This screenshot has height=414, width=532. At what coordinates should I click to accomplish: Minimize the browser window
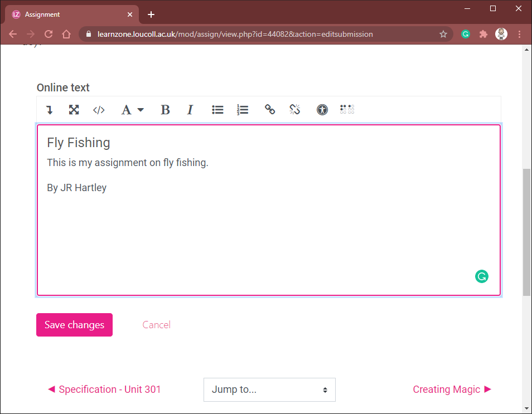(x=467, y=8)
